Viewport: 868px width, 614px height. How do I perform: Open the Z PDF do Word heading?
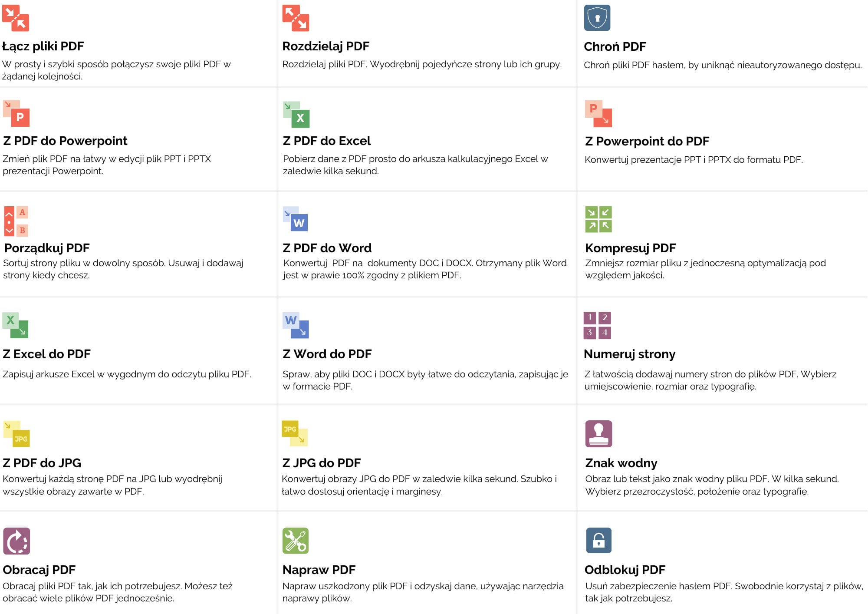(327, 248)
